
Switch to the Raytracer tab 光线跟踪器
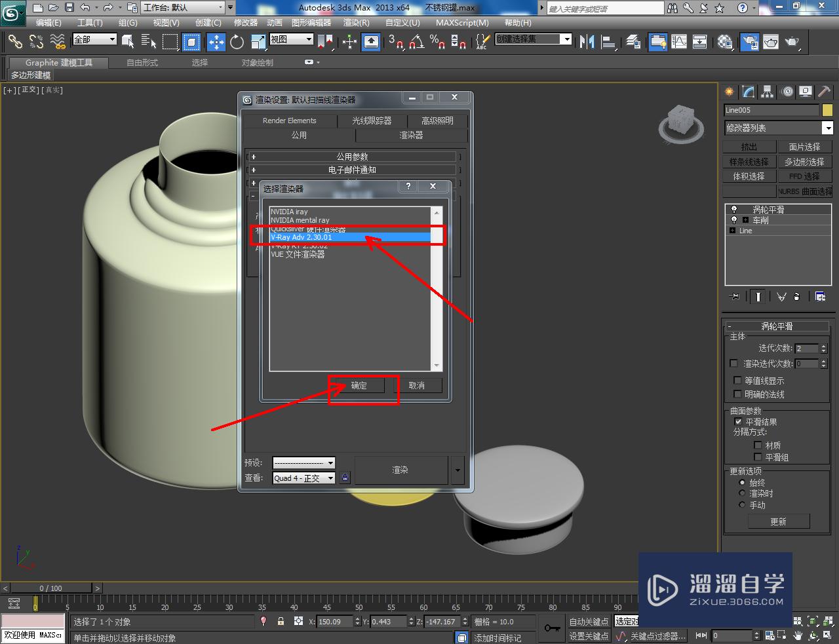tap(372, 121)
